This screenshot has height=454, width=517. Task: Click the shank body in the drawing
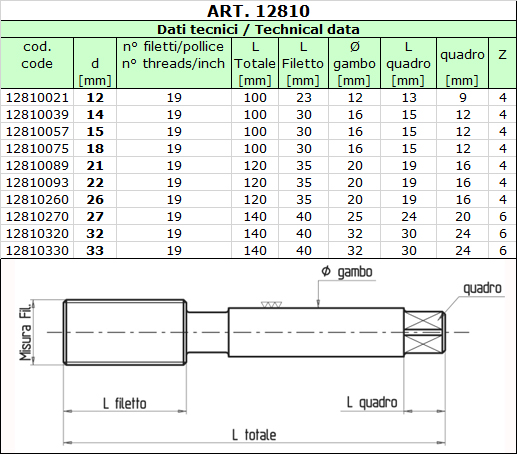pyautogui.click(x=316, y=332)
